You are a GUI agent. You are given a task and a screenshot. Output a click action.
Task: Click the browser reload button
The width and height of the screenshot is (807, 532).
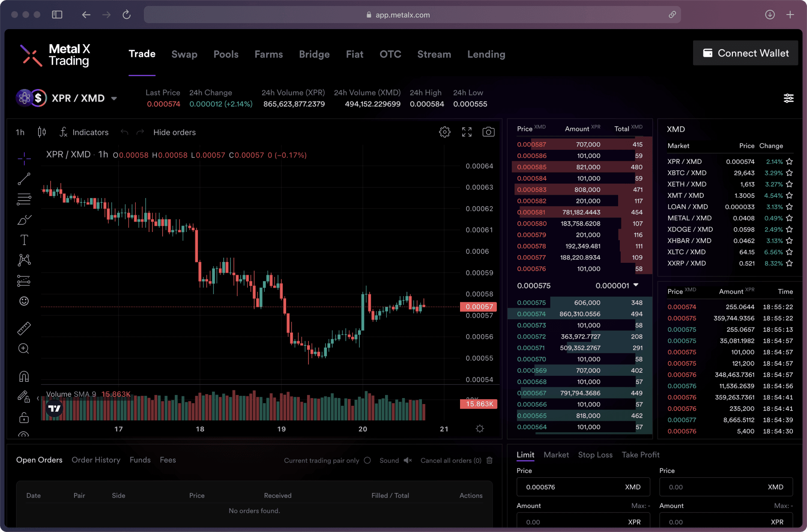tap(126, 15)
